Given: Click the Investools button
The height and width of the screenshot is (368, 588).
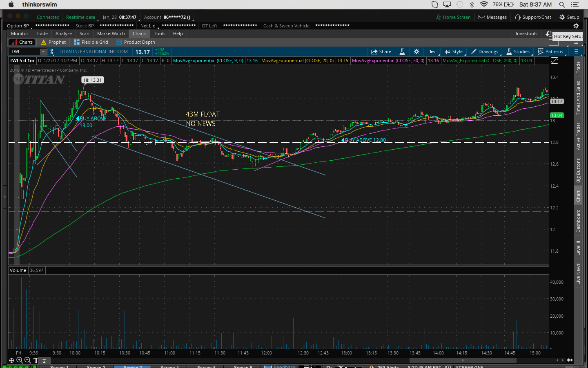Looking at the screenshot, I should click(526, 34).
